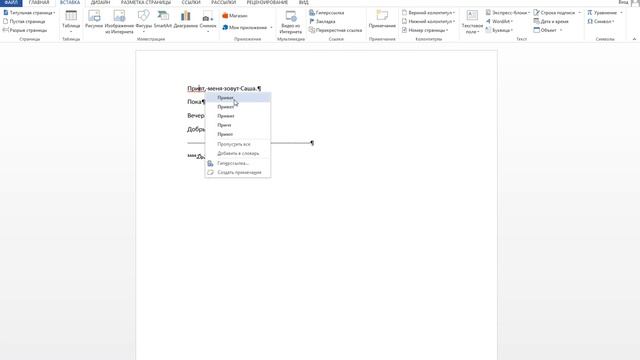Open the Фигуры shapes gallery

pyautogui.click(x=143, y=21)
